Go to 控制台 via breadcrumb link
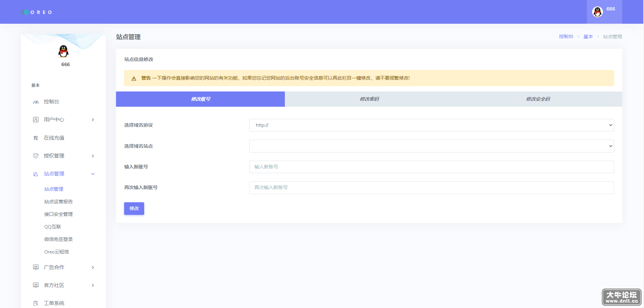The width and height of the screenshot is (644, 308). pyautogui.click(x=566, y=37)
